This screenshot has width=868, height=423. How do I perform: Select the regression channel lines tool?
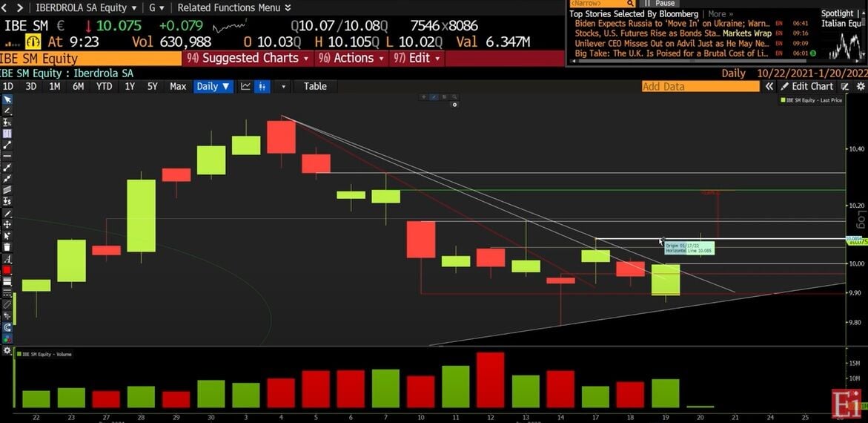[x=7, y=190]
